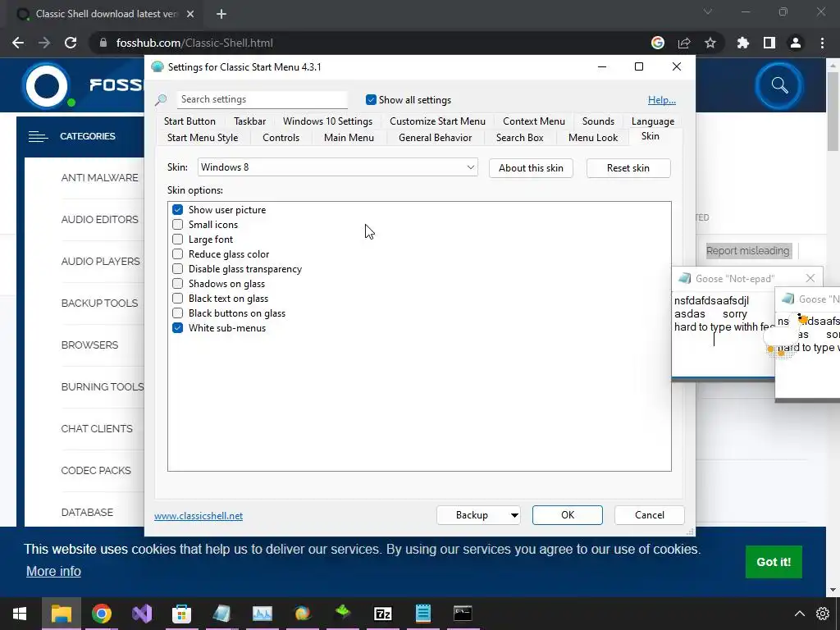Image resolution: width=840 pixels, height=630 pixels.
Task: Toggle Show all settings checkbox
Action: 371,99
